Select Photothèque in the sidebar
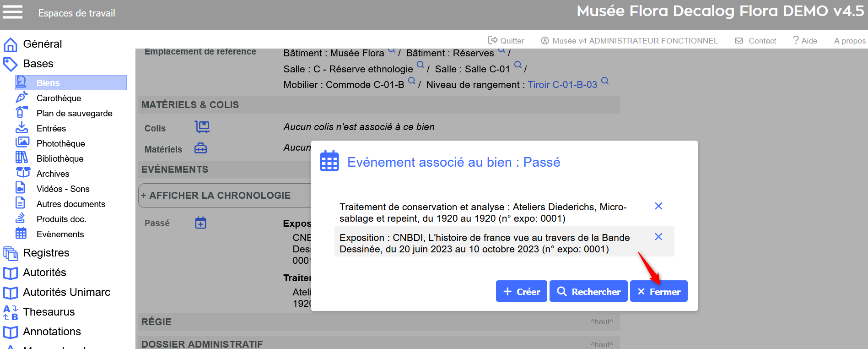The height and width of the screenshot is (349, 868). pyautogui.click(x=60, y=143)
